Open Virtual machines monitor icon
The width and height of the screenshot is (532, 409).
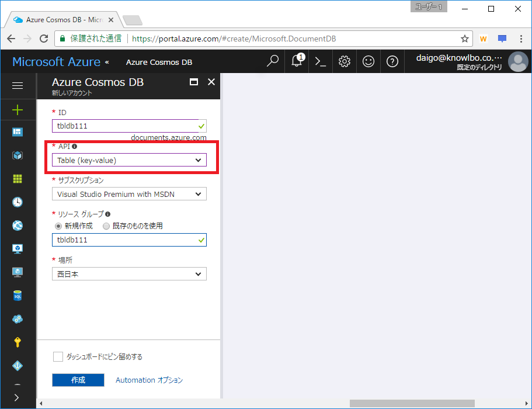[18, 272]
